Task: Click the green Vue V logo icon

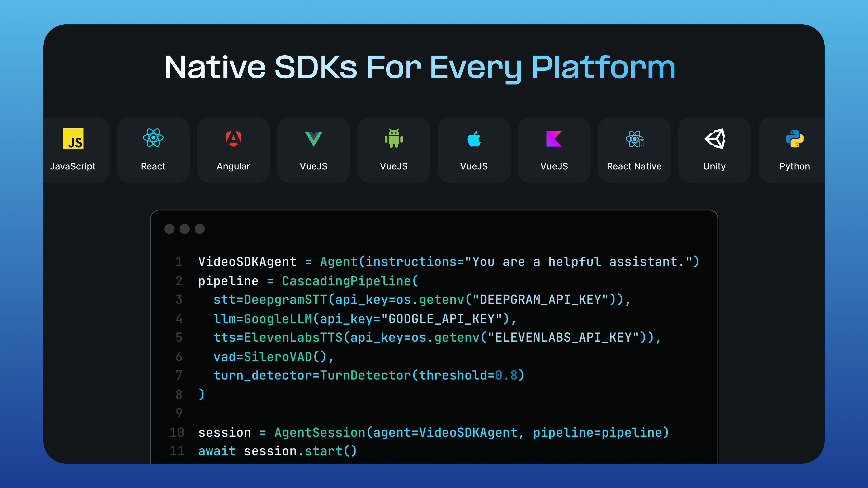Action: tap(313, 139)
